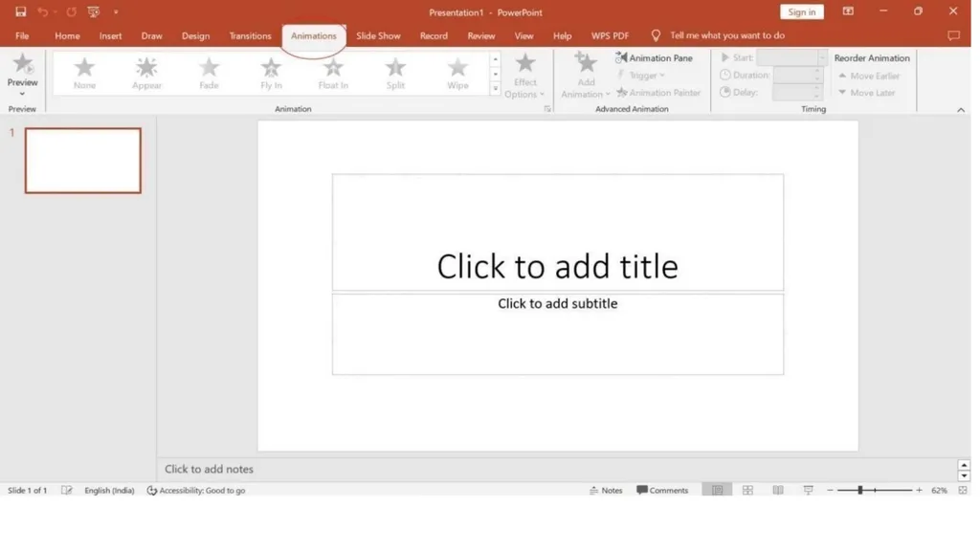Undo the last action
This screenshot has height=550, width=980.
pyautogui.click(x=42, y=11)
